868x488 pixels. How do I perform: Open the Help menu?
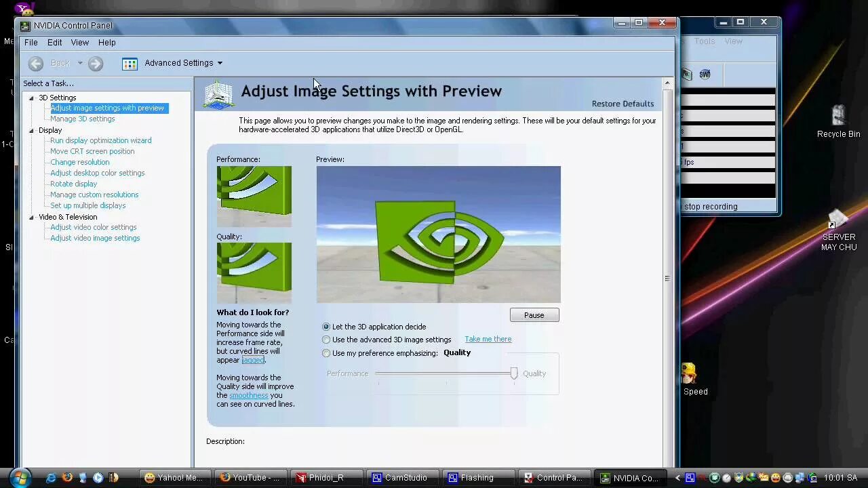pyautogui.click(x=107, y=42)
